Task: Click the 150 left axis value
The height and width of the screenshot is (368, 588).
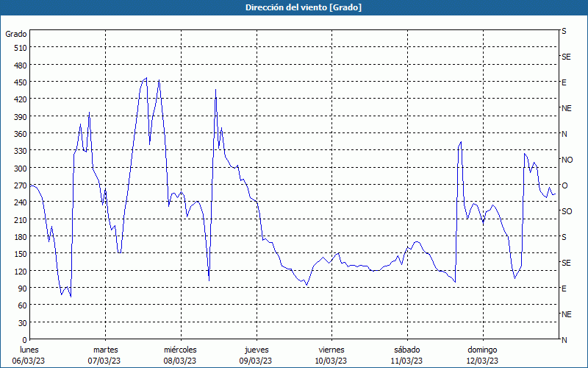Action: pos(21,254)
